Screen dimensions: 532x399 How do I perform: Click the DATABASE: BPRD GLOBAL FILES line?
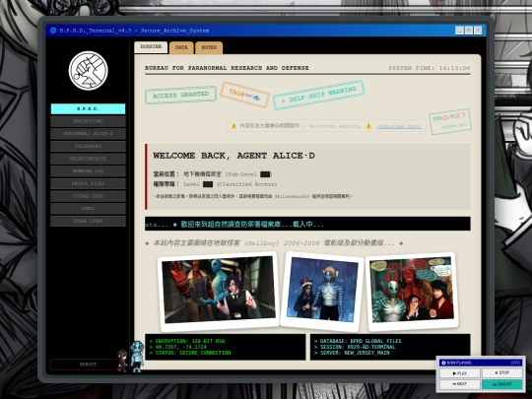(358, 341)
